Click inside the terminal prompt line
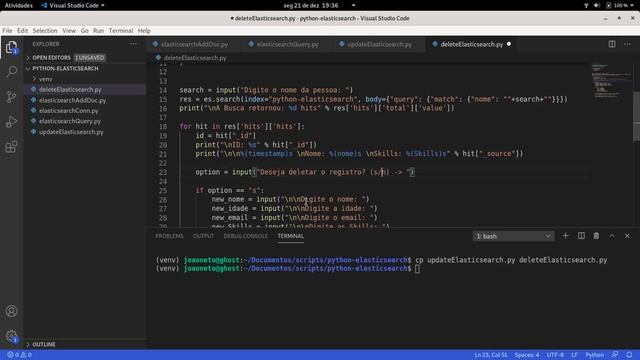640x360 pixels. [x=287, y=269]
